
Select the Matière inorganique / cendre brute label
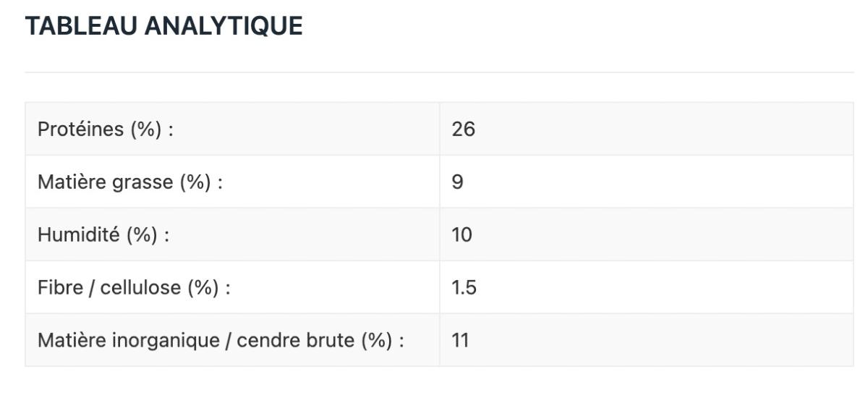pos(220,340)
